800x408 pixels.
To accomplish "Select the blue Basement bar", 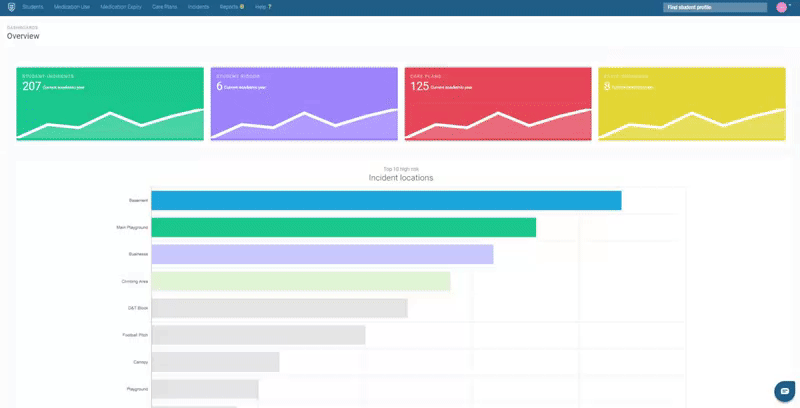I will click(x=386, y=200).
